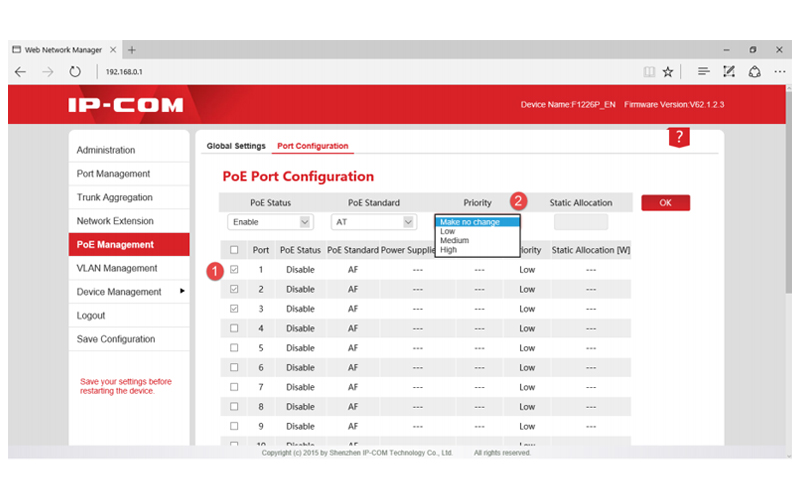Click the Static Allocation [W] column header
This screenshot has width=800, height=500.
tap(591, 250)
